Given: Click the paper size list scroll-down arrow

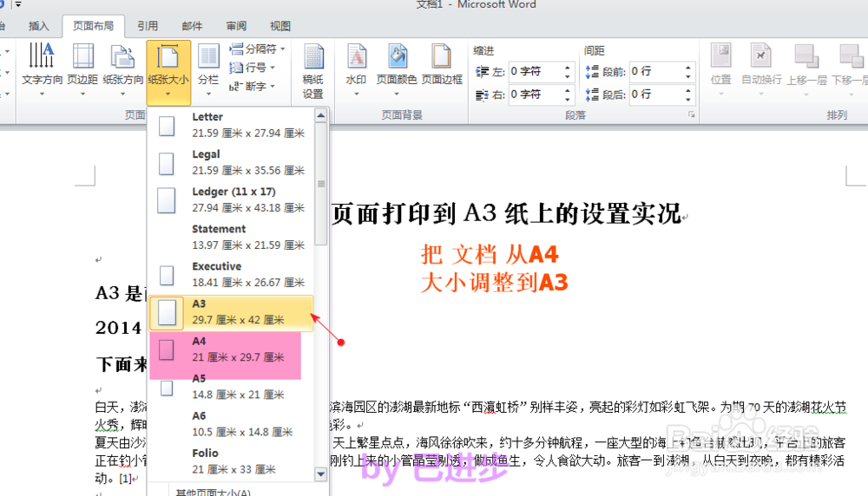Looking at the screenshot, I should coord(321,473).
